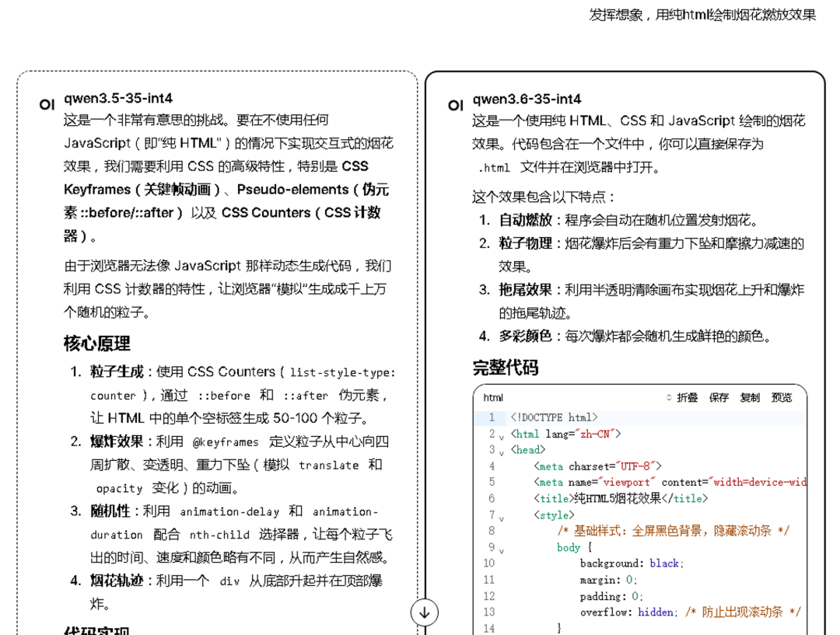Viewport: 840px width, 635px height.
Task: Click list item 随机性
Action: [241, 534]
